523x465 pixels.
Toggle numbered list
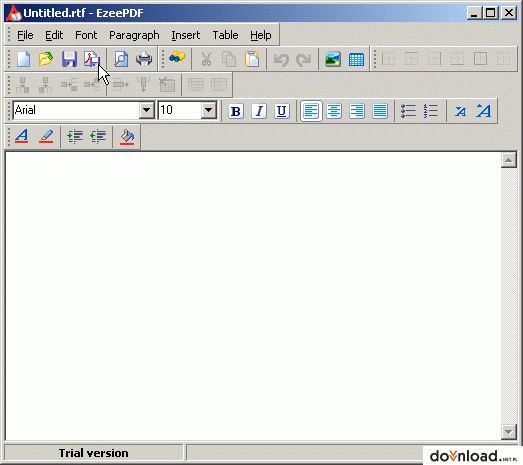(x=431, y=111)
